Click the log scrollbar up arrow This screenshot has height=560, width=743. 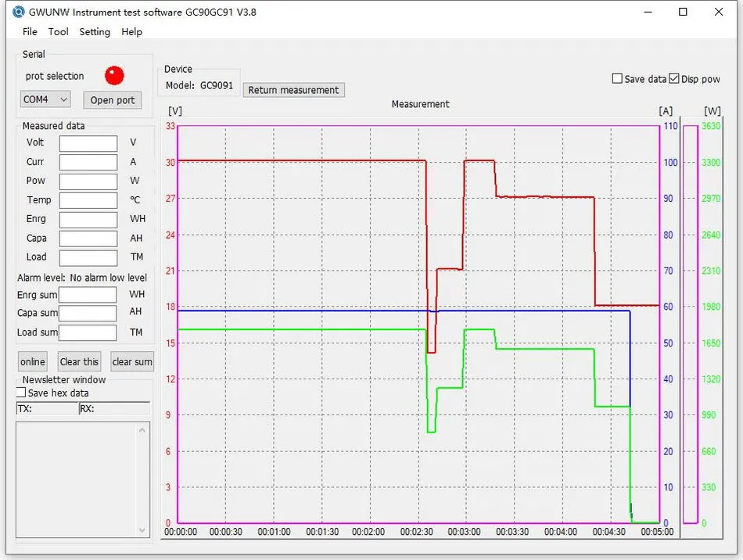tap(142, 430)
